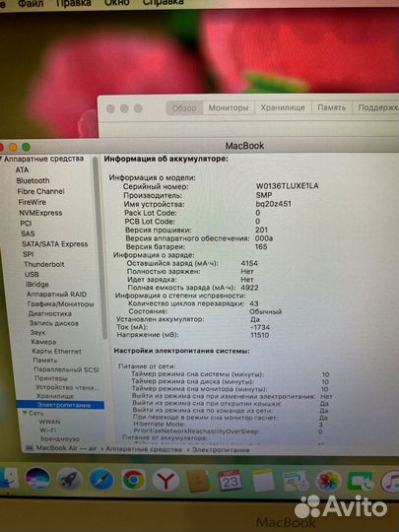399x532 pixels.
Task: Open Справка menu
Action: click(x=164, y=3)
